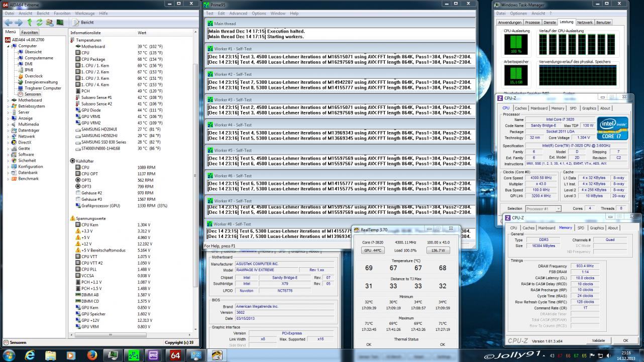
Task: Open the Caches tab in upper CPU-Z window
Action: point(521,108)
